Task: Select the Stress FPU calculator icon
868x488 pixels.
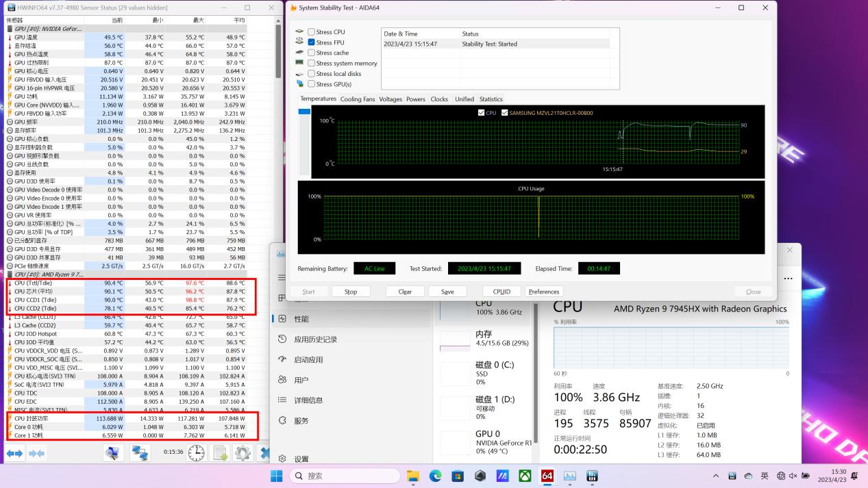Action: pos(299,42)
